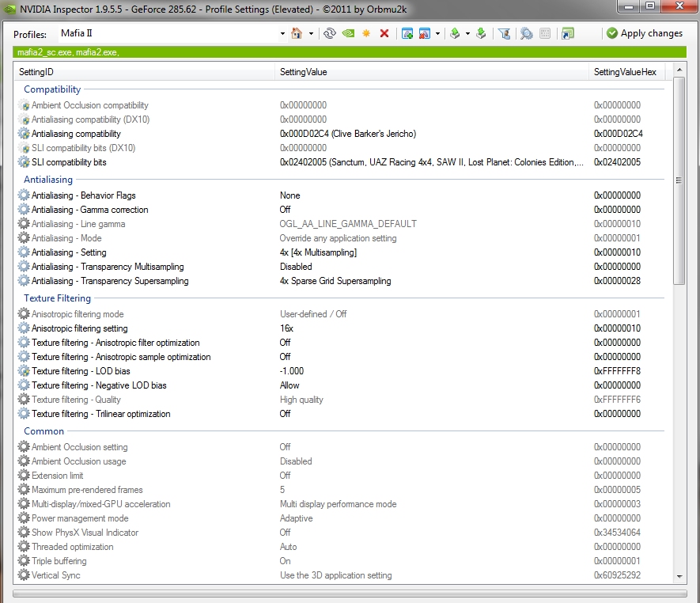Click gear icon beside Vertical Sync
Screen dimensions: 700x603
24,576
